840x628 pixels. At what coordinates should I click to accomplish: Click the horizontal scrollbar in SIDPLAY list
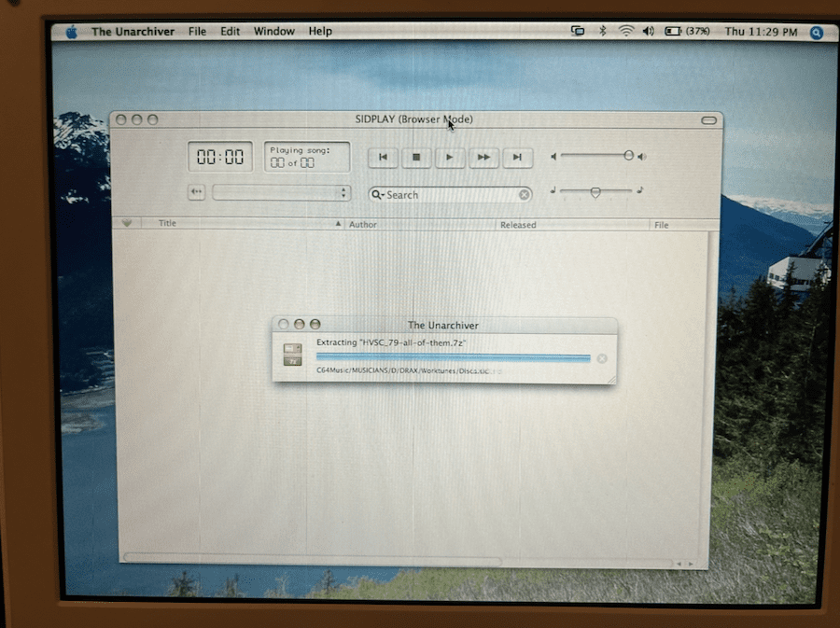coord(313,560)
